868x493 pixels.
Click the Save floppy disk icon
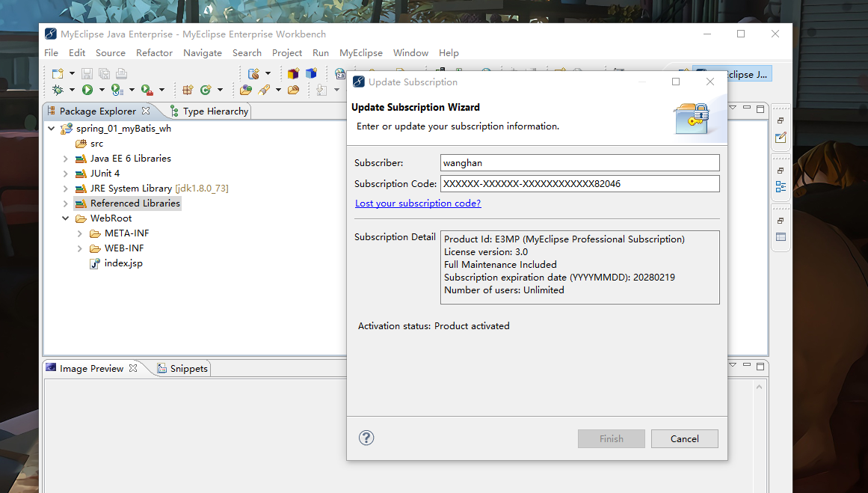pos(87,73)
